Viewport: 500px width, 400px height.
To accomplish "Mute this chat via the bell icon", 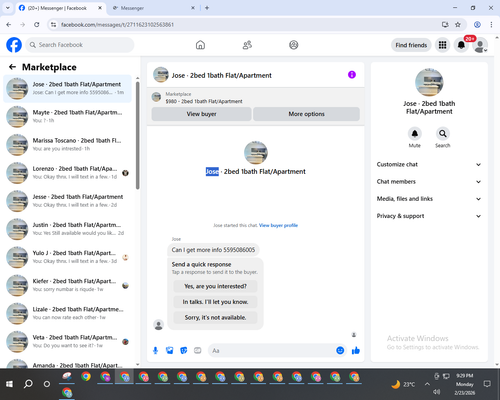I will coord(415,134).
